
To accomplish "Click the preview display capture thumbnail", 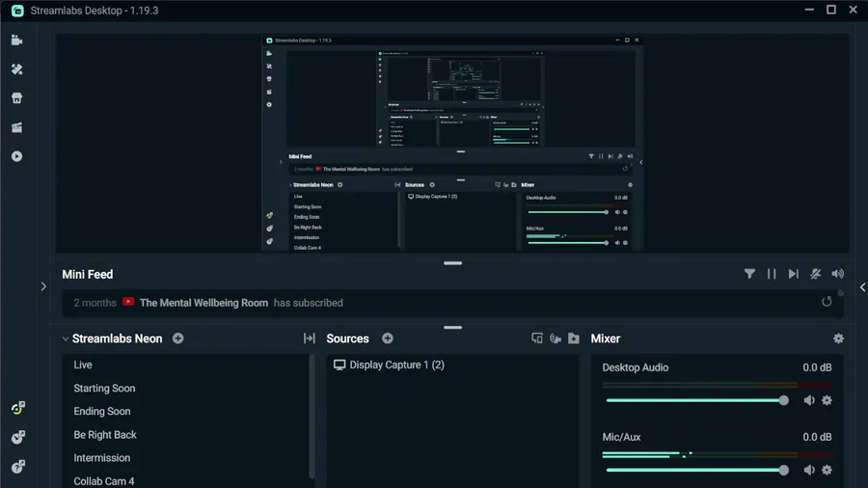I will pyautogui.click(x=452, y=144).
